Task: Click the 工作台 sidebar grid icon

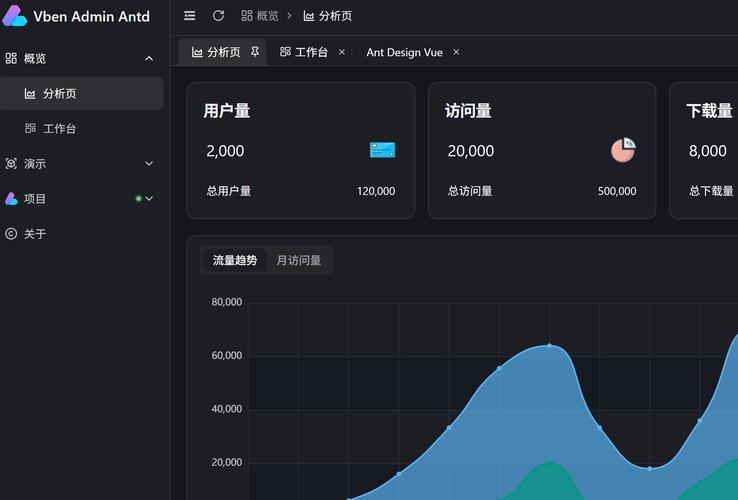Action: [x=30, y=128]
